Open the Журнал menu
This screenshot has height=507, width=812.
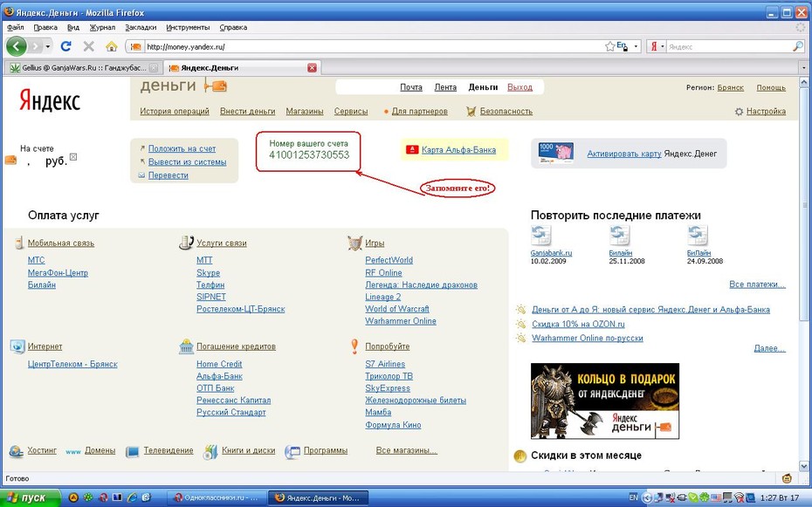[x=102, y=27]
